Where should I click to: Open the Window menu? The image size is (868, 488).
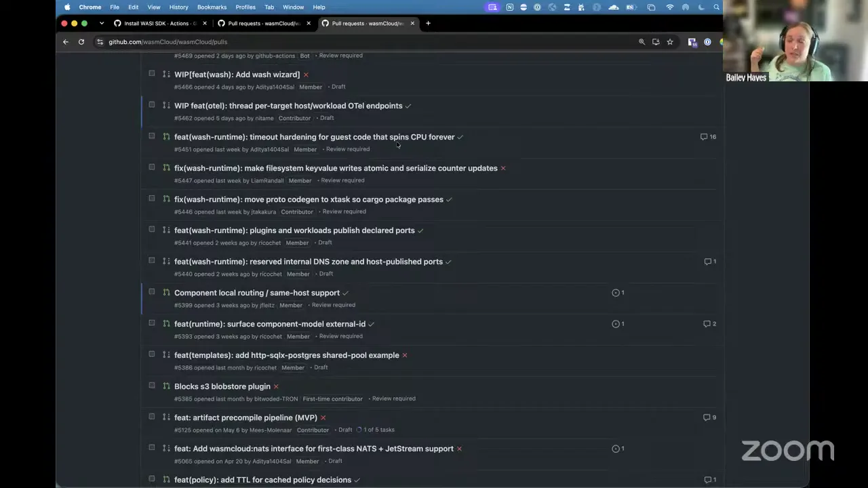click(293, 7)
